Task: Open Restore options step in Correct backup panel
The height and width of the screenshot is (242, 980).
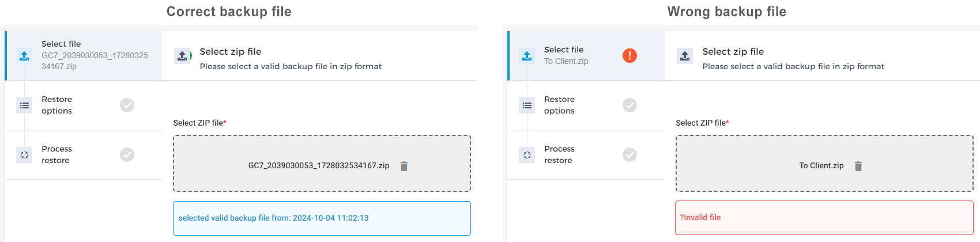Action: pyautogui.click(x=84, y=105)
